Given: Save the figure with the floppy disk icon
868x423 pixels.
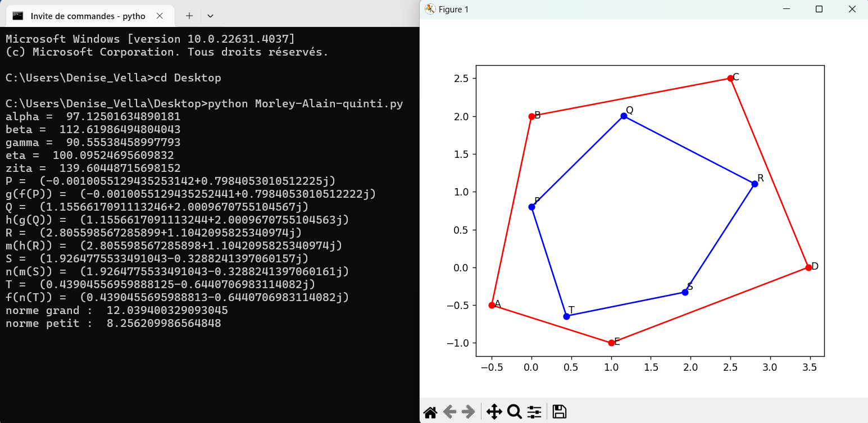Looking at the screenshot, I should click(559, 412).
